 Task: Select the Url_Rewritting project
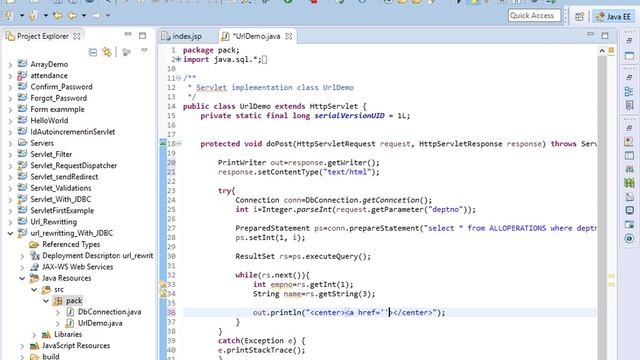[53, 222]
